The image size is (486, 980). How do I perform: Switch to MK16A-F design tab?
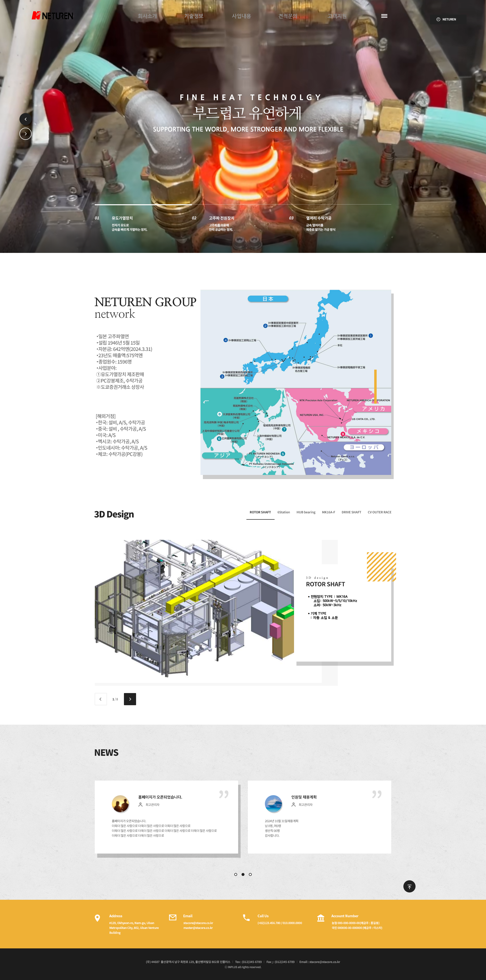click(329, 512)
